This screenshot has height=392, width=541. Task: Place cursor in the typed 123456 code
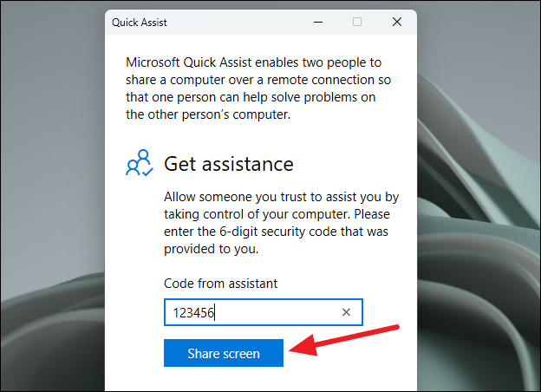pyautogui.click(x=193, y=313)
